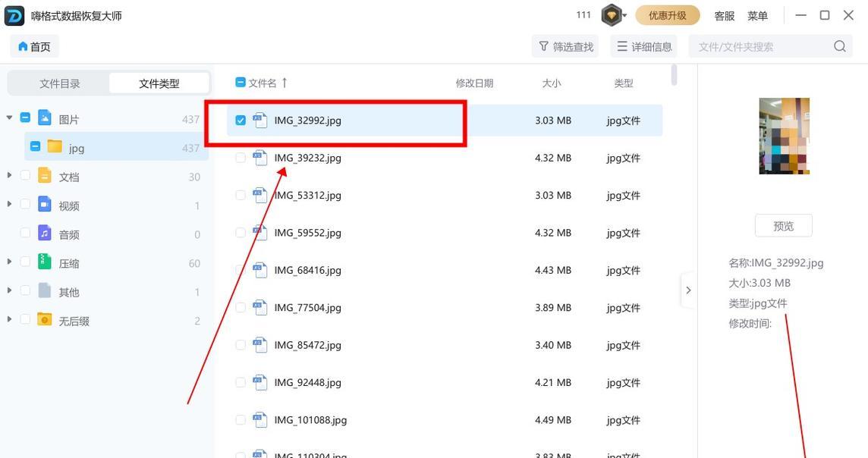Click the gray other-files category icon
Screen dimensions: 868x458
tap(45, 290)
